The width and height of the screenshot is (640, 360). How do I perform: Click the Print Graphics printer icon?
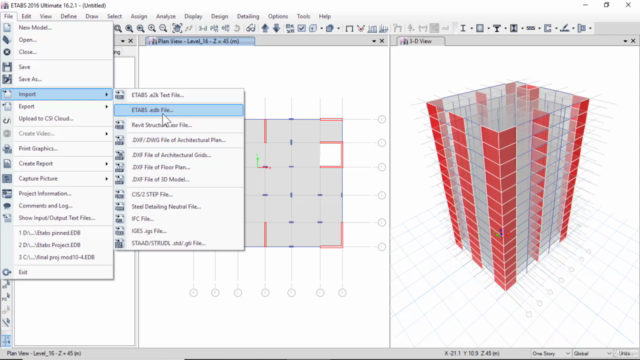pyautogui.click(x=7, y=149)
